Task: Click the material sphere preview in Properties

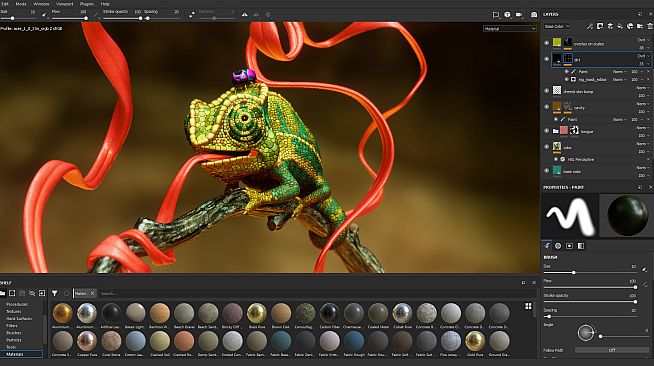Action: (x=627, y=216)
